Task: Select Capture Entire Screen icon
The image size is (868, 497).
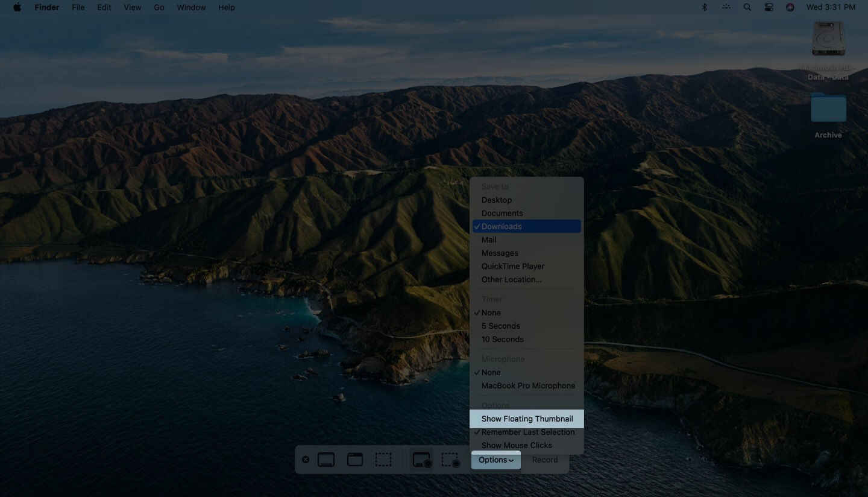Action: [326, 460]
